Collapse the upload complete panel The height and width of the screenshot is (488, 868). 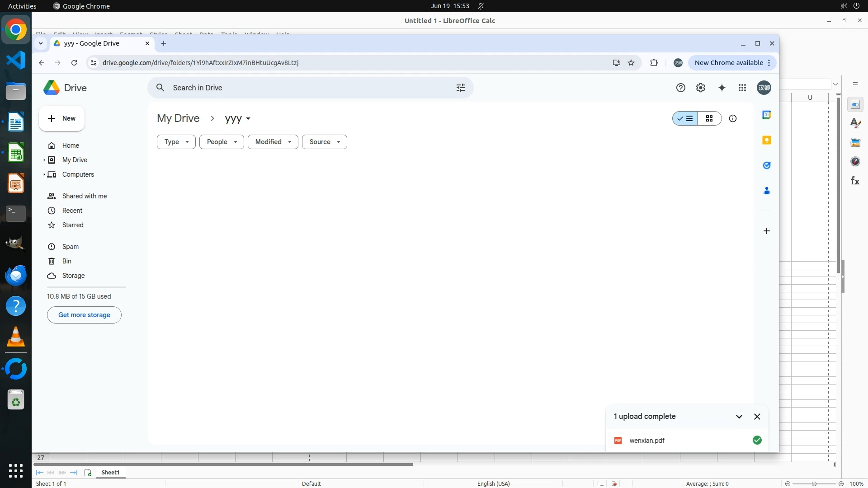pos(739,417)
